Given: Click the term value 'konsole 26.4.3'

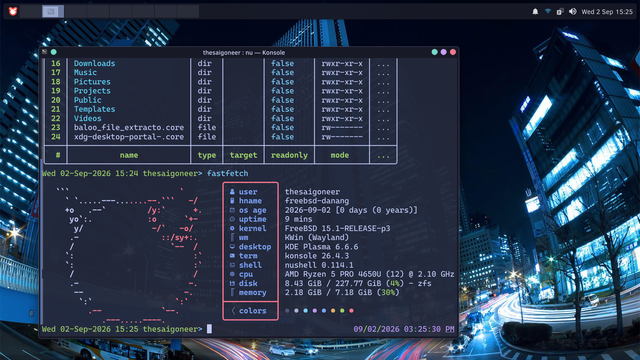Looking at the screenshot, I should pos(317,256).
